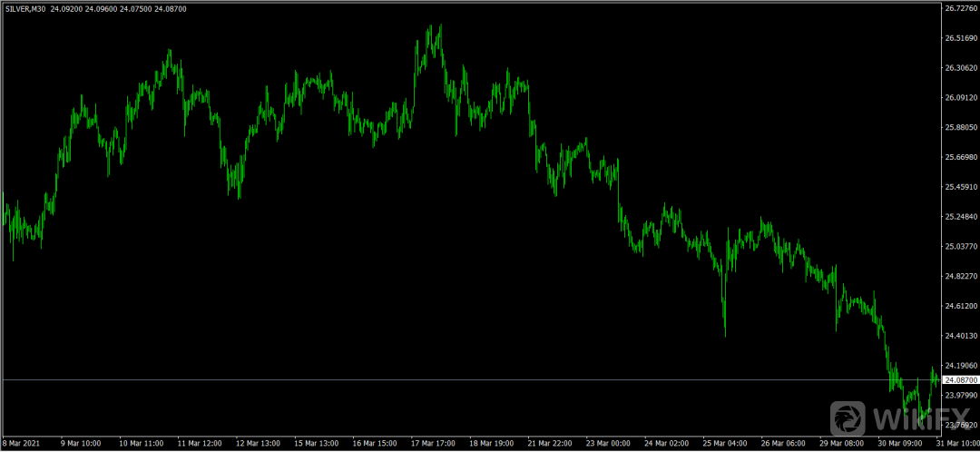Select the 29 Mar 08:00 time label
Viewport: 980px width, 452px height.
(x=841, y=444)
